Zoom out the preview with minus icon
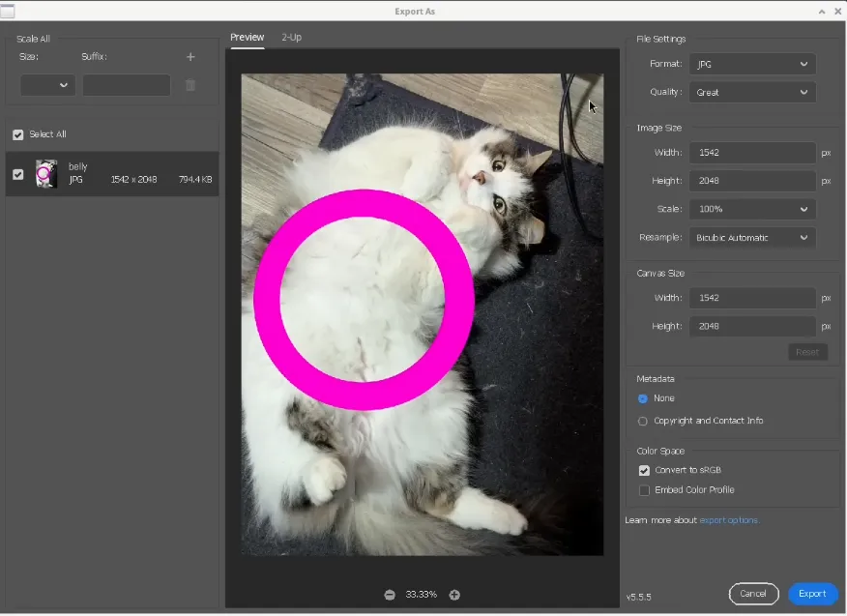The image size is (847, 616). click(390, 595)
